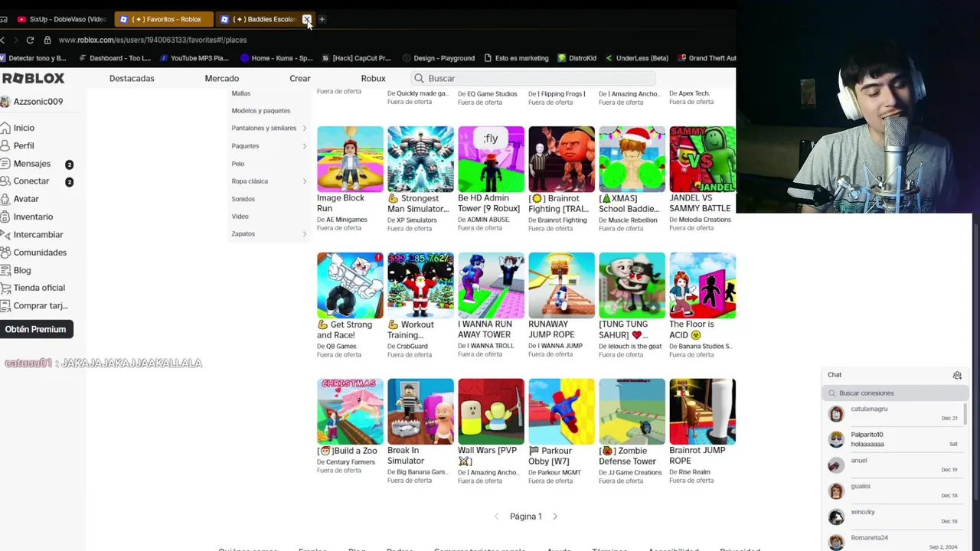The width and height of the screenshot is (980, 551).
Task: Open Inicio in the sidebar
Action: (24, 128)
